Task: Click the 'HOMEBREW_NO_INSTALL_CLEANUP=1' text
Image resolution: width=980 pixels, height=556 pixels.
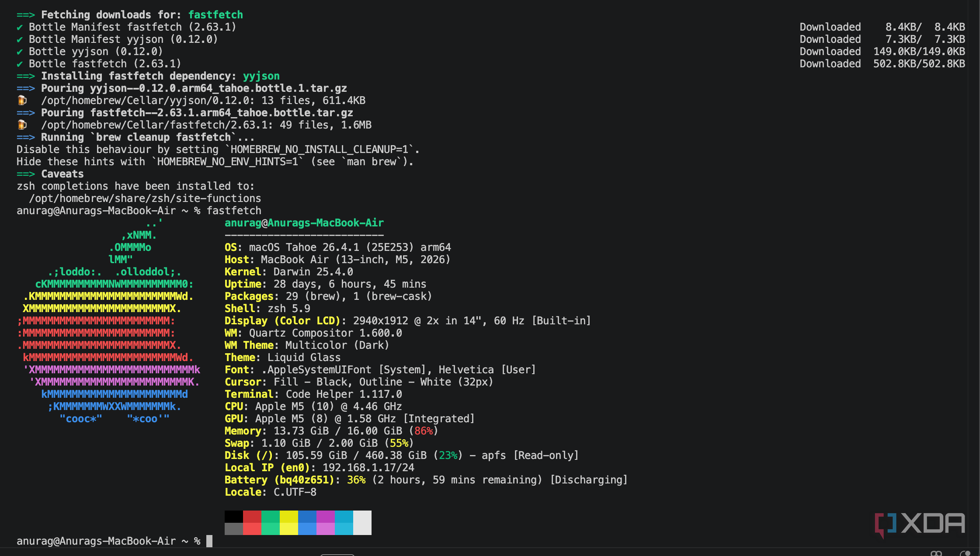Action: coord(320,149)
